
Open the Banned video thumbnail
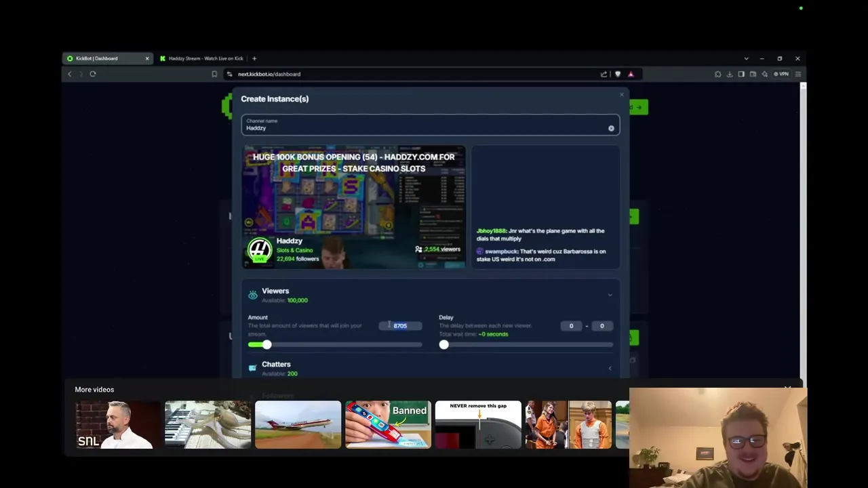coord(388,425)
